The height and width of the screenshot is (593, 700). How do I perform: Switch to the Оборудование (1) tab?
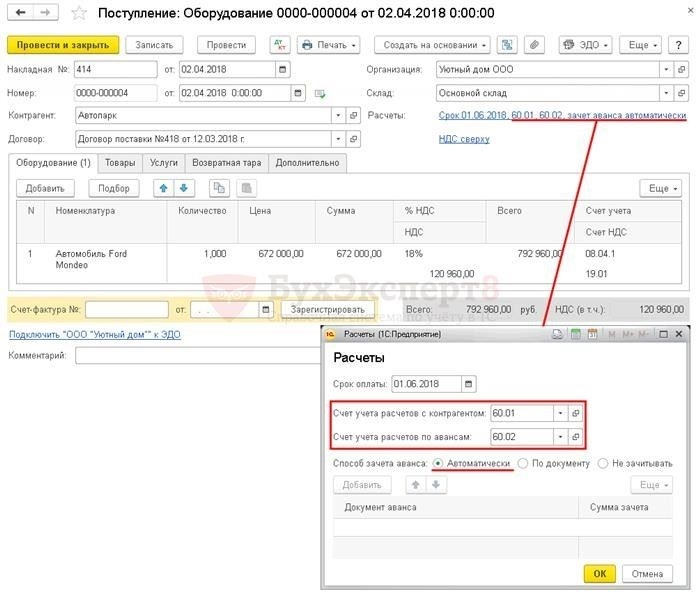(53, 163)
